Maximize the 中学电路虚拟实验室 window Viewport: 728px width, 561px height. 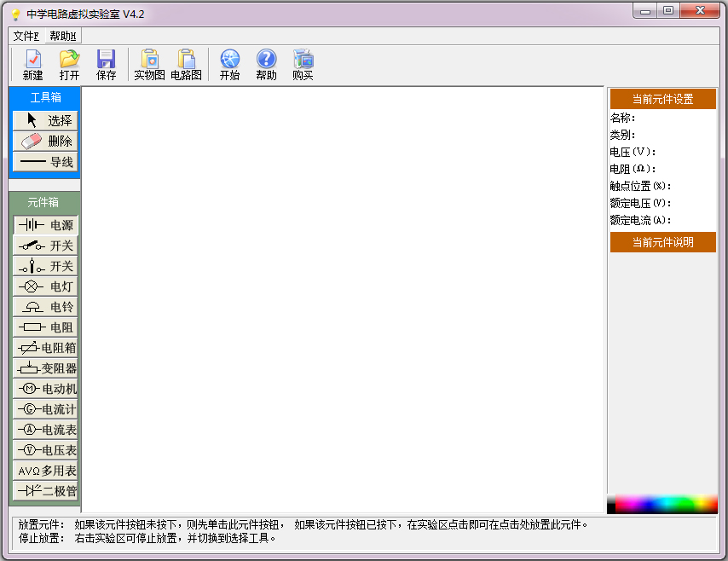[668, 11]
